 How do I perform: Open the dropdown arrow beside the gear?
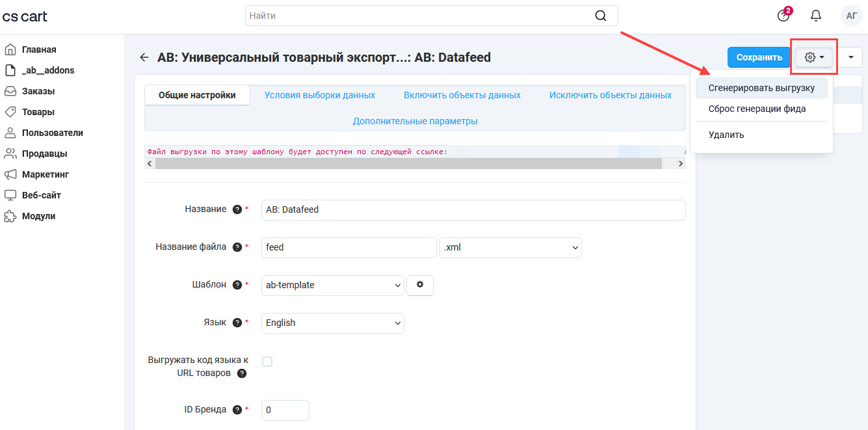click(850, 57)
